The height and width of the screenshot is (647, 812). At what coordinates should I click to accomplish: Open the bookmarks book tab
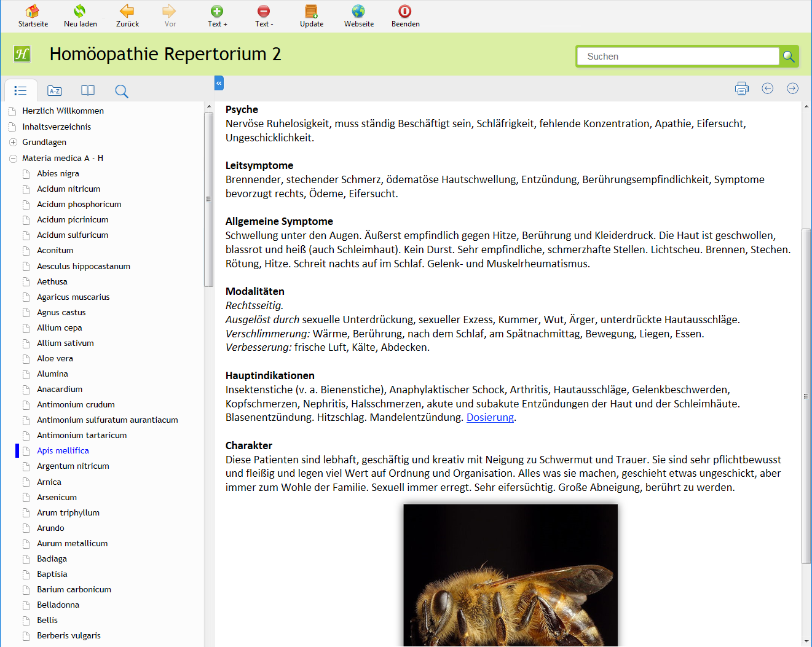[x=88, y=91]
